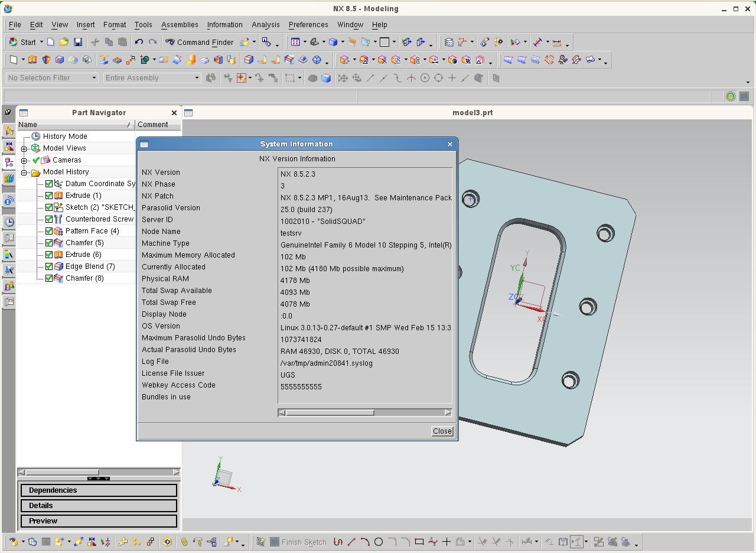Click the Cut scissors icon

point(94,42)
